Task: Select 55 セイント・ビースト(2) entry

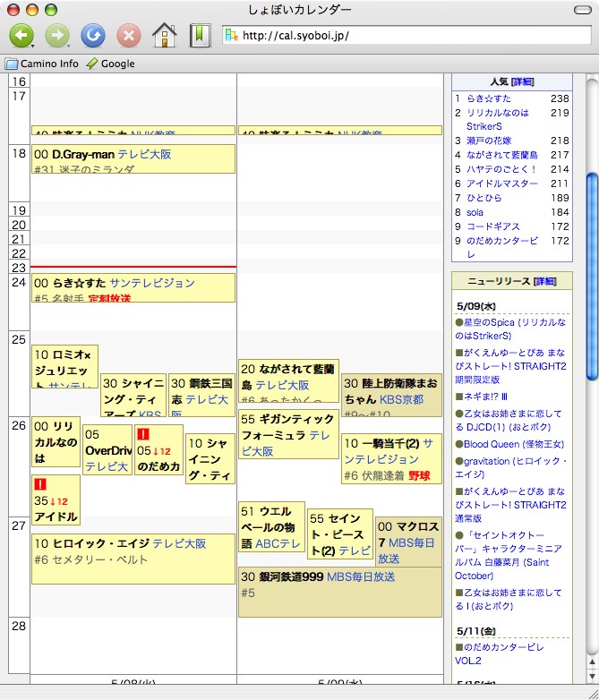Action: coord(340,534)
